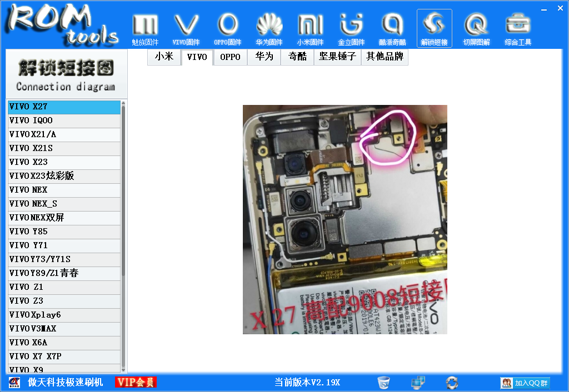
Task: Select VIVO Y85 in the model list
Action: [64, 232]
